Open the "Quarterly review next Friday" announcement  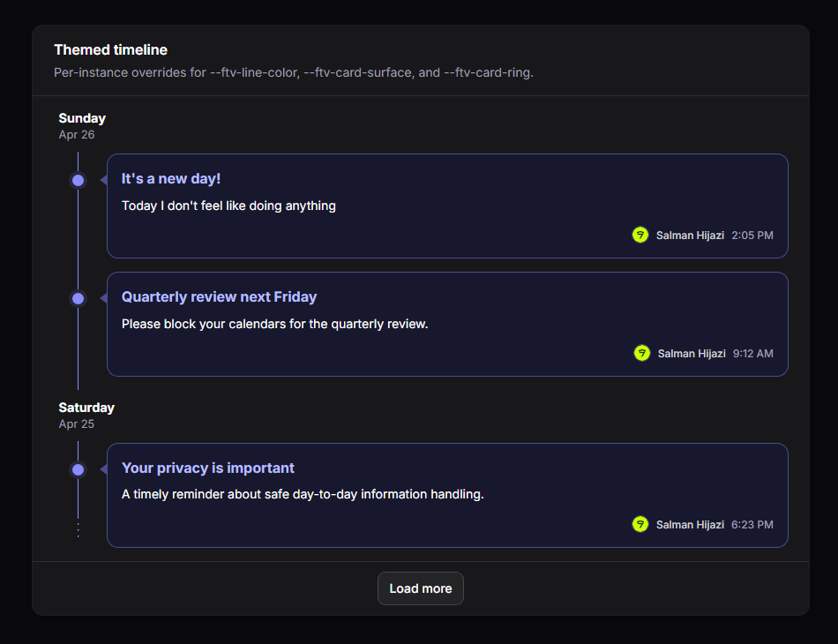click(x=221, y=296)
